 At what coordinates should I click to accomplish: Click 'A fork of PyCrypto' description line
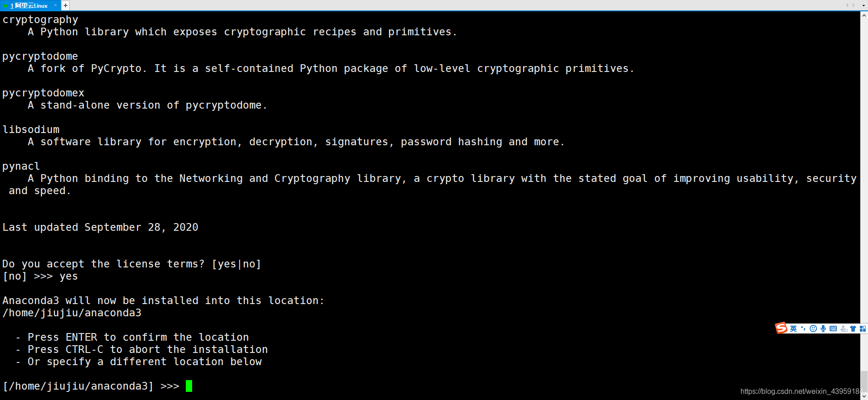(x=331, y=68)
